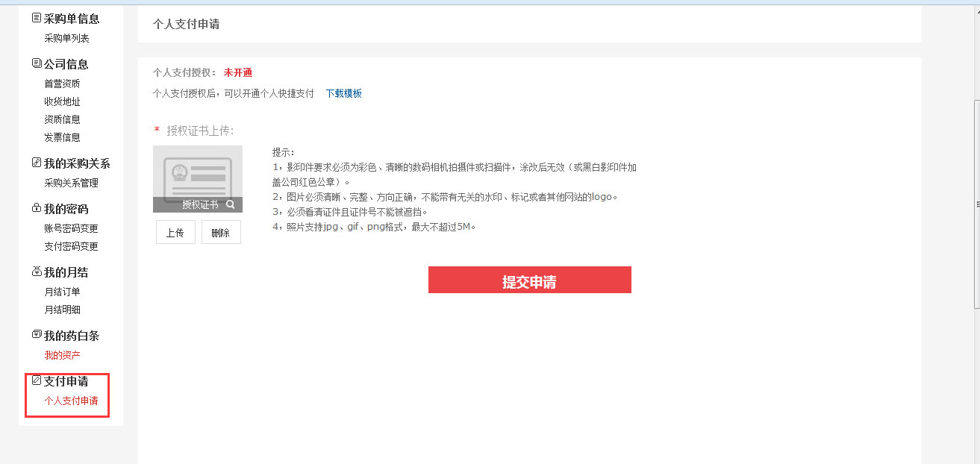
Task: Go to 收货地址 page
Action: (x=62, y=101)
